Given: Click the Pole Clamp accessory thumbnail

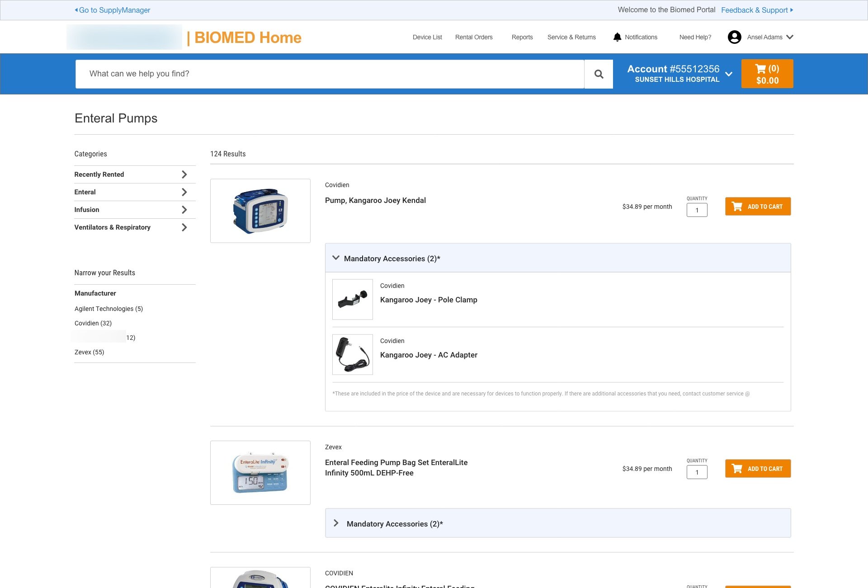Looking at the screenshot, I should point(353,299).
